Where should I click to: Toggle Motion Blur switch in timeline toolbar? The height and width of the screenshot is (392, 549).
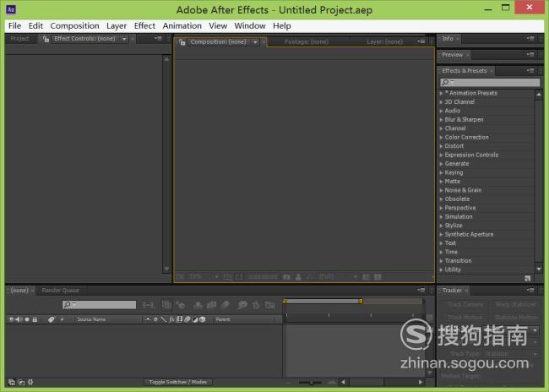[x=226, y=305]
